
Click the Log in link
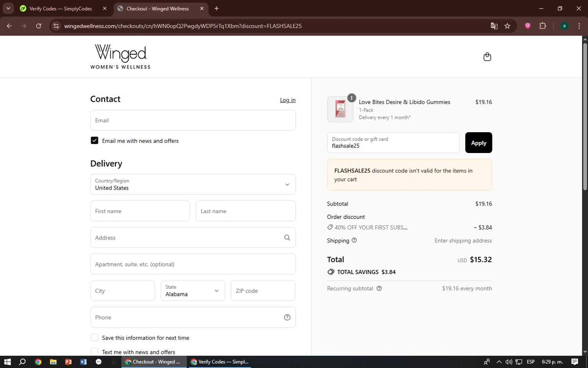288,100
